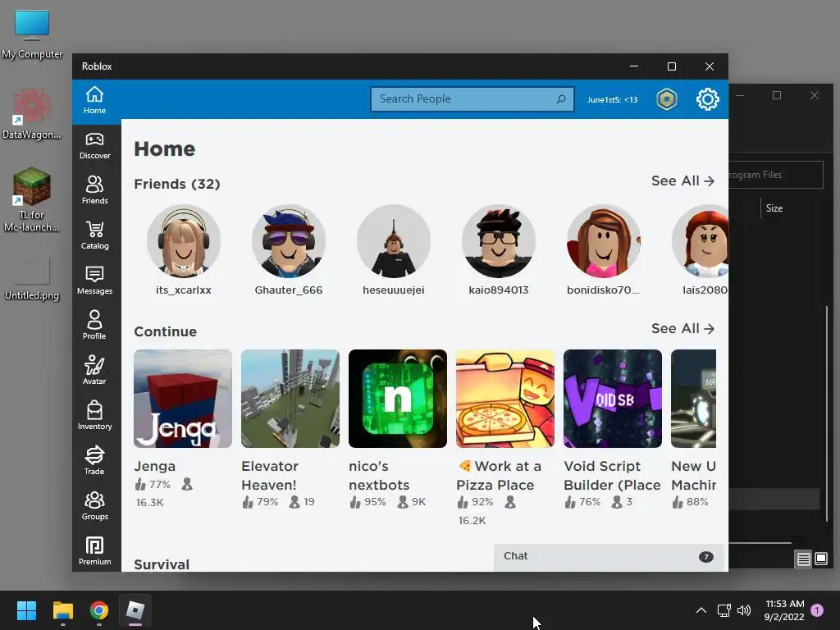Open the Friends sidebar icon

[x=95, y=190]
